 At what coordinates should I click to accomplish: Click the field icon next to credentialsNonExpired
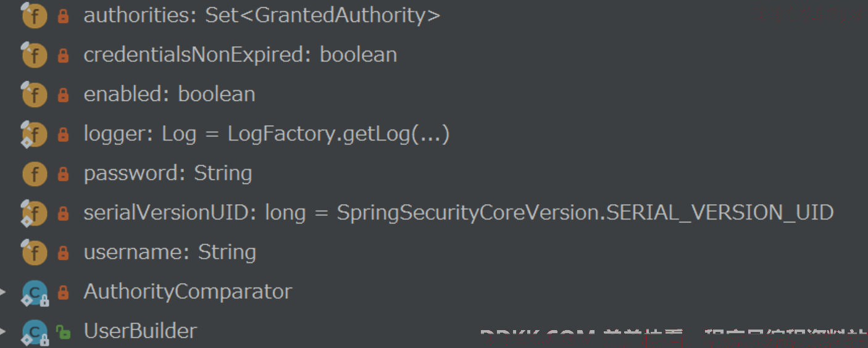(34, 56)
